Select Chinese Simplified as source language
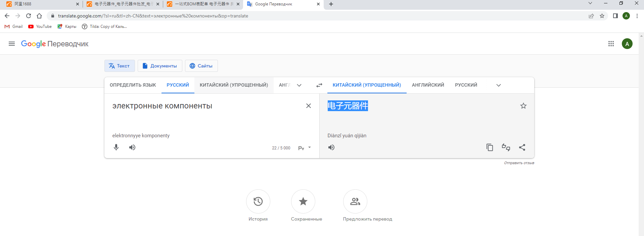Image resolution: width=644 pixels, height=236 pixels. tap(234, 85)
